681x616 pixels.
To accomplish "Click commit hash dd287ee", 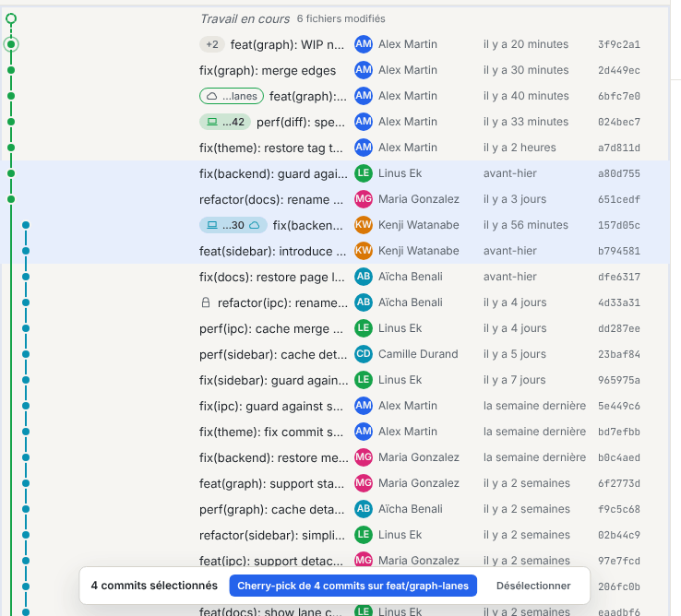I will [619, 328].
